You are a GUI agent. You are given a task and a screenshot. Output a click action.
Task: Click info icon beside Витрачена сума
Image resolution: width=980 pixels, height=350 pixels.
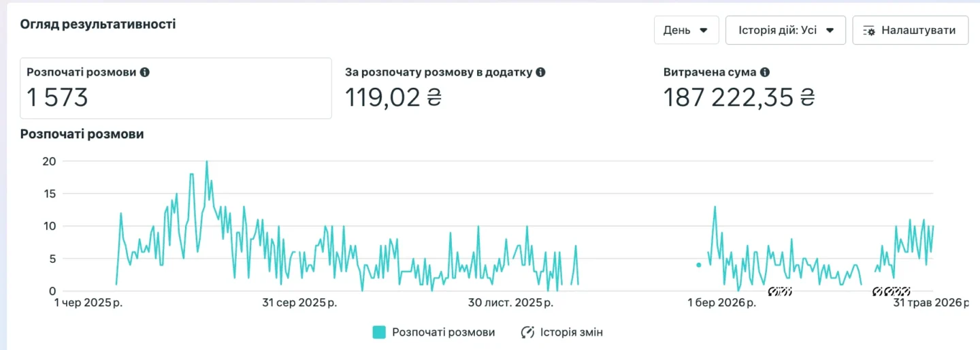pos(765,71)
